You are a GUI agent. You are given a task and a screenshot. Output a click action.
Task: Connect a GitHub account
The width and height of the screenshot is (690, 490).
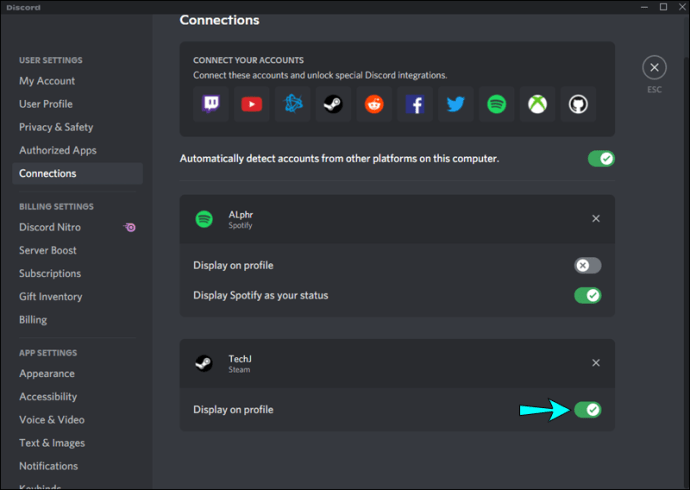tap(579, 103)
